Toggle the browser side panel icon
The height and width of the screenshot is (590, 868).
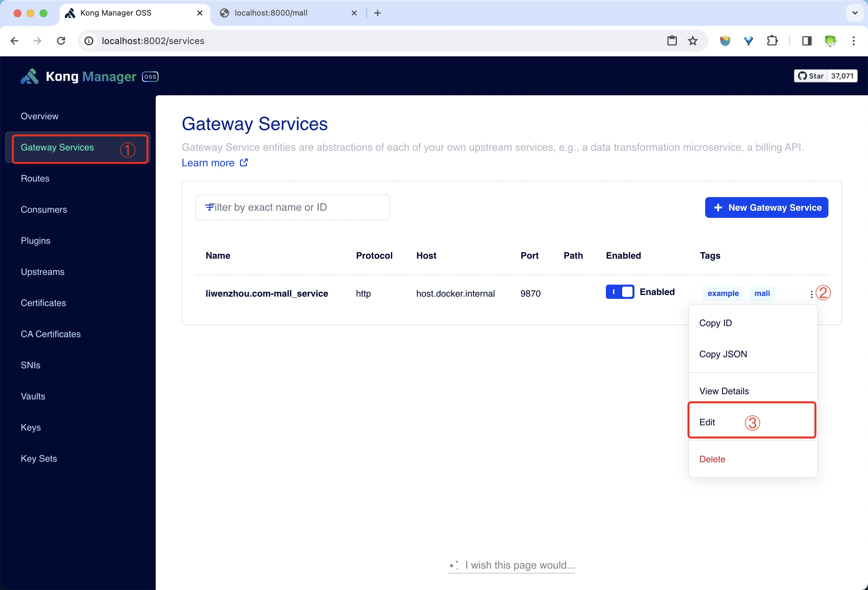tap(806, 41)
